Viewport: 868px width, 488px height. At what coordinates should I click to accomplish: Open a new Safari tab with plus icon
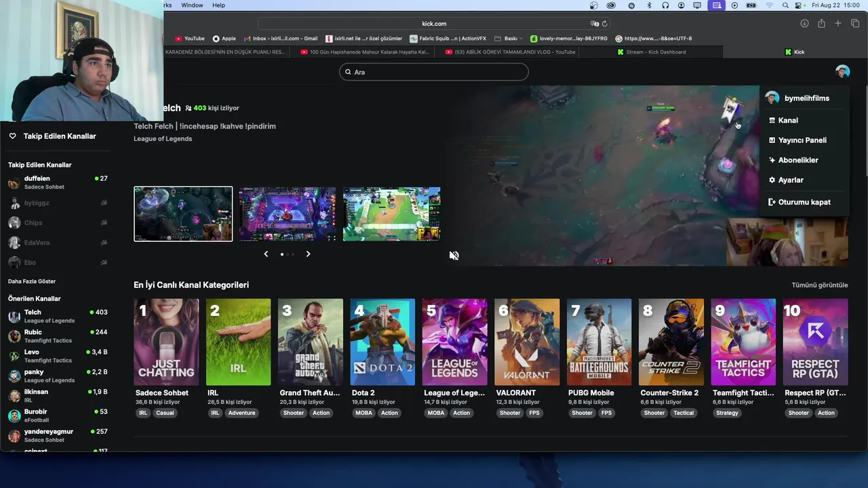838,23
